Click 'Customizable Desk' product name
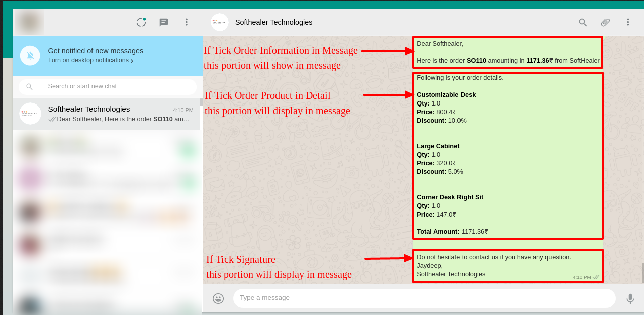This screenshot has width=644, height=315. pos(446,95)
